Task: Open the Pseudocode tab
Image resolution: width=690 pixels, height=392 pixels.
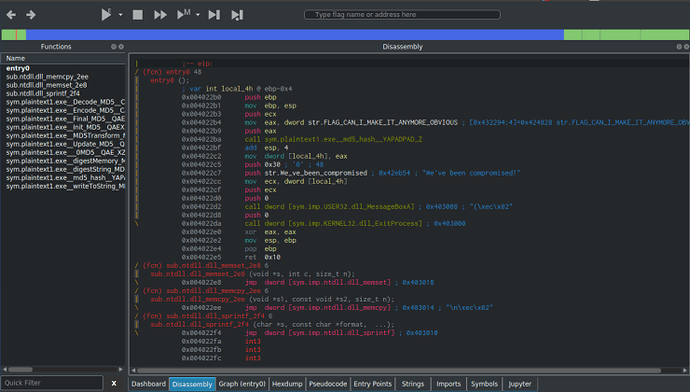Action: [328, 384]
